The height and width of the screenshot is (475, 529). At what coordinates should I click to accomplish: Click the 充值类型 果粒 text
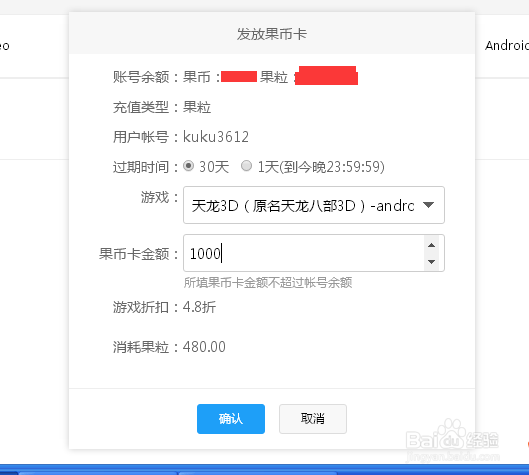pos(197,107)
